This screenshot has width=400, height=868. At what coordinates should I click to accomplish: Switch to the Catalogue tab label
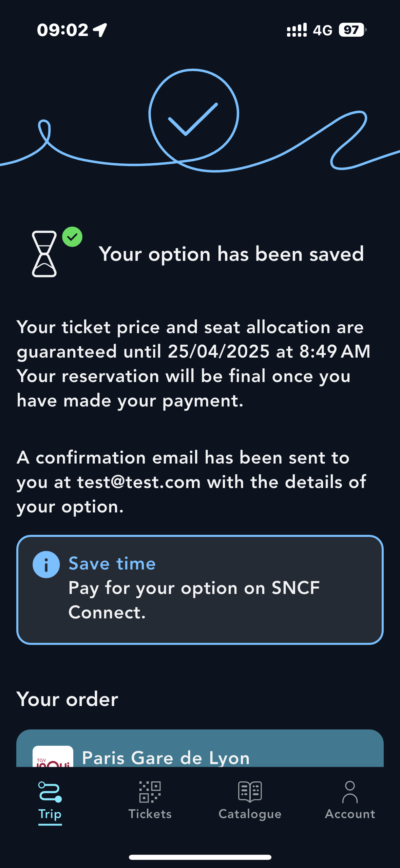250,814
